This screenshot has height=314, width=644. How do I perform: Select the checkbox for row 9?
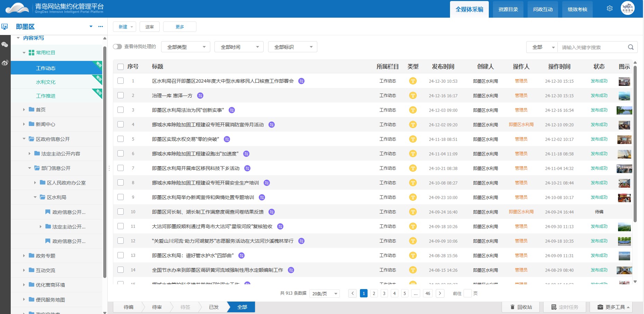click(121, 197)
